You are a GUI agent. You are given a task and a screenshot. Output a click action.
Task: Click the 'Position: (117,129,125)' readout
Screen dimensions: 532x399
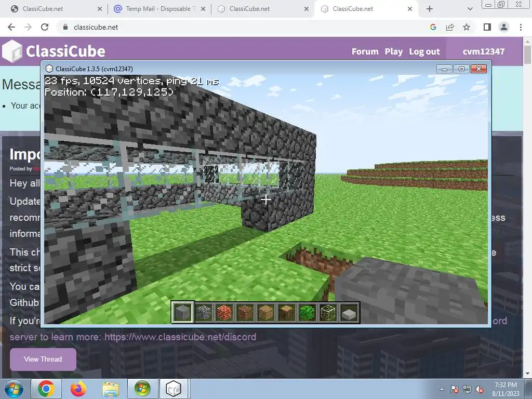coord(109,92)
